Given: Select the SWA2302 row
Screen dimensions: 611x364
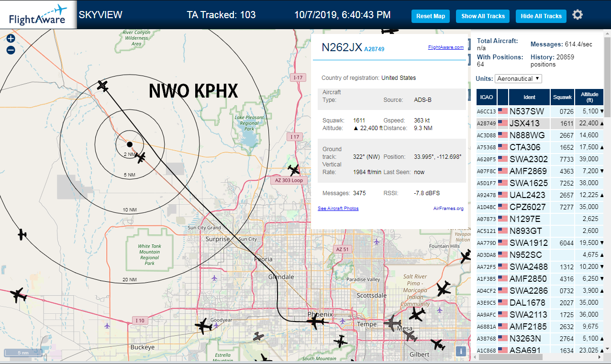Looking at the screenshot, I should [540, 159].
